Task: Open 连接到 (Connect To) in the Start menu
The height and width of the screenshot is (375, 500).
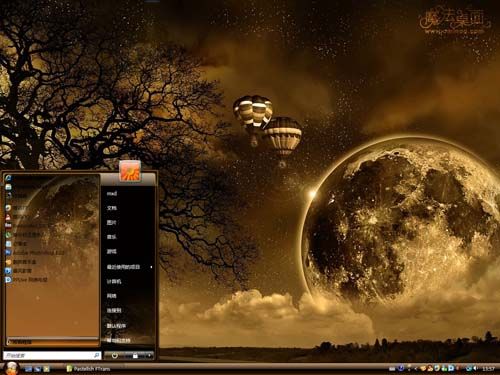Action: [x=114, y=310]
